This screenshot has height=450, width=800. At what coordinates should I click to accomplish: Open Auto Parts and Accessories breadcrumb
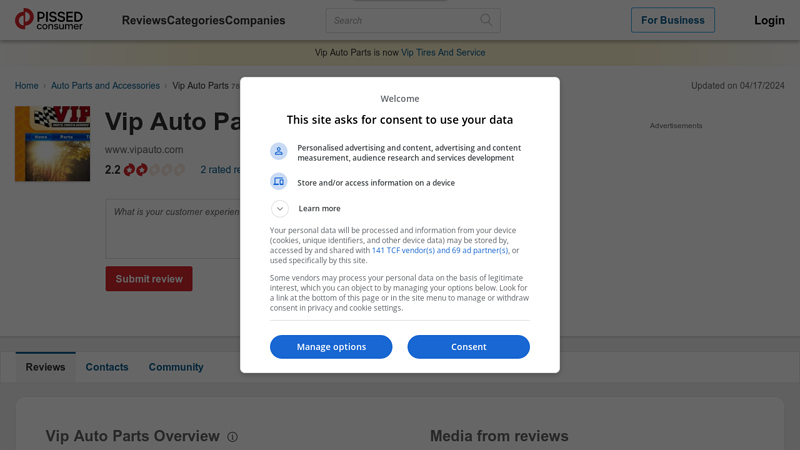tap(105, 86)
